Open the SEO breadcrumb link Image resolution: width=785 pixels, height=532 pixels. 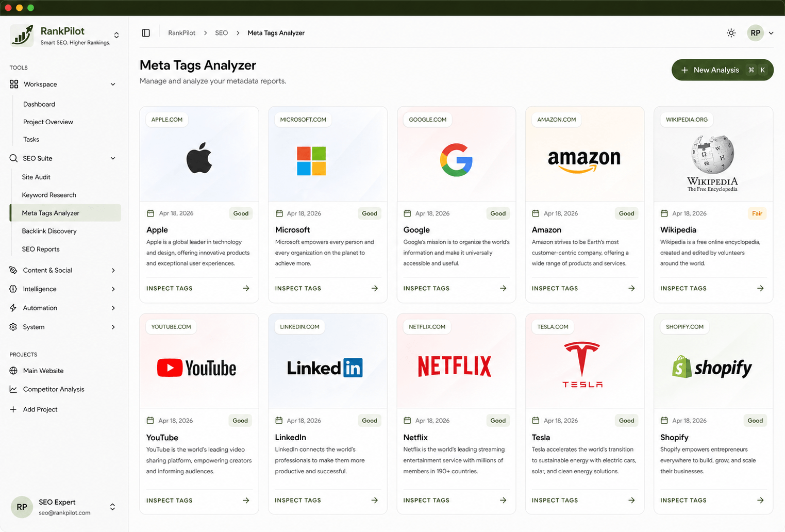[221, 33]
